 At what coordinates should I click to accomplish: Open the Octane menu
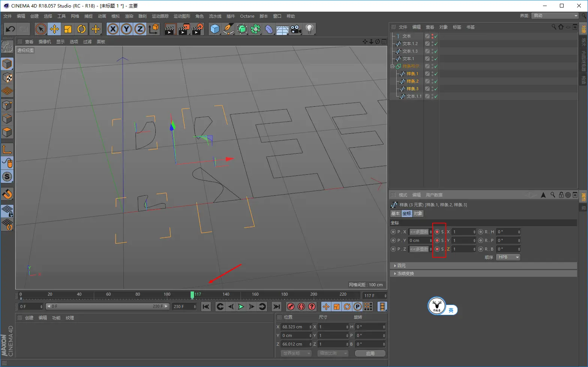point(247,16)
